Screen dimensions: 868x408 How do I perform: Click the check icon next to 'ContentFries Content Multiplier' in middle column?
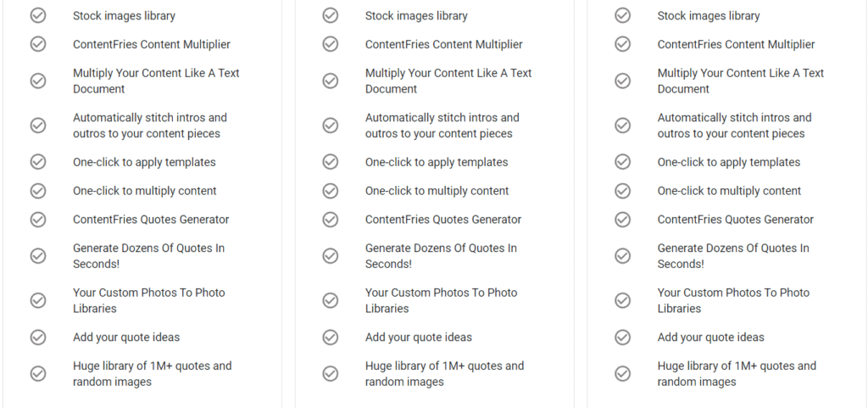click(331, 44)
